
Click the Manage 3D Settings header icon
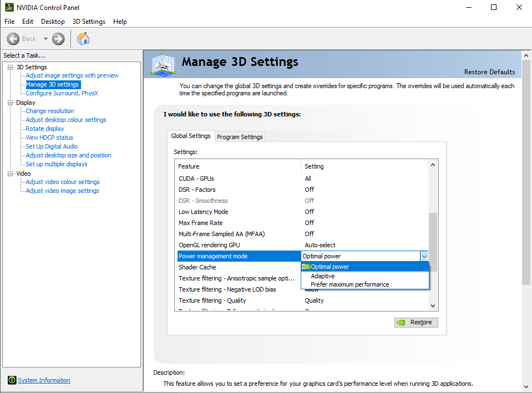163,64
